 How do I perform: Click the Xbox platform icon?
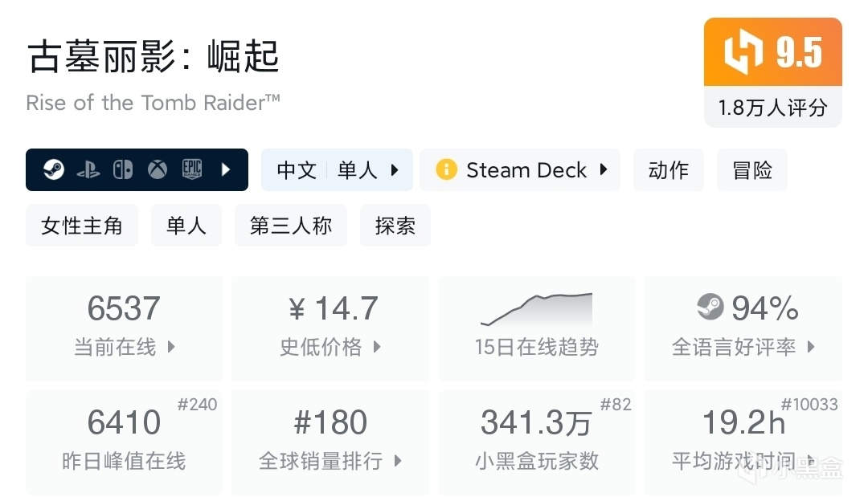tap(157, 169)
